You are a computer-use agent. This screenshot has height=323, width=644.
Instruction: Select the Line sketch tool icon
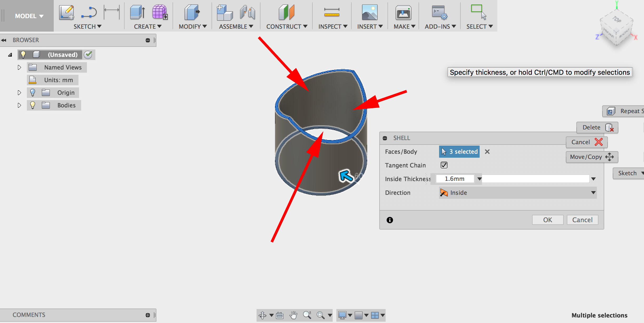tap(89, 12)
